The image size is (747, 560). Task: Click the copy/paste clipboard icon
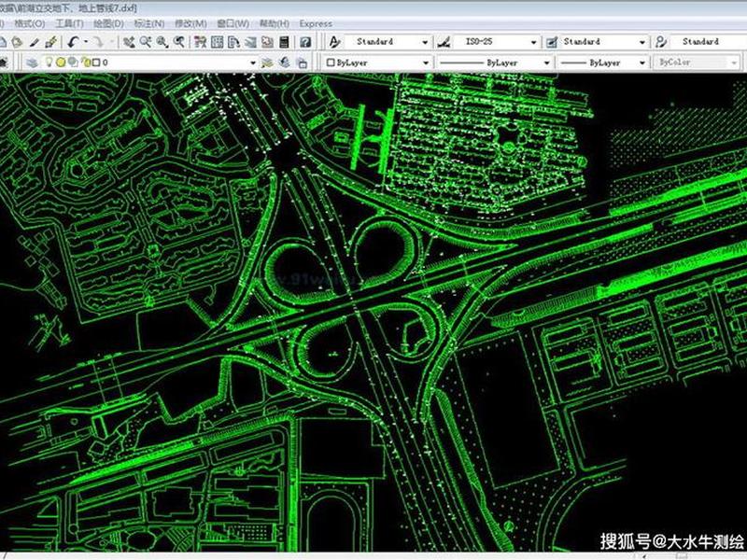(17, 42)
